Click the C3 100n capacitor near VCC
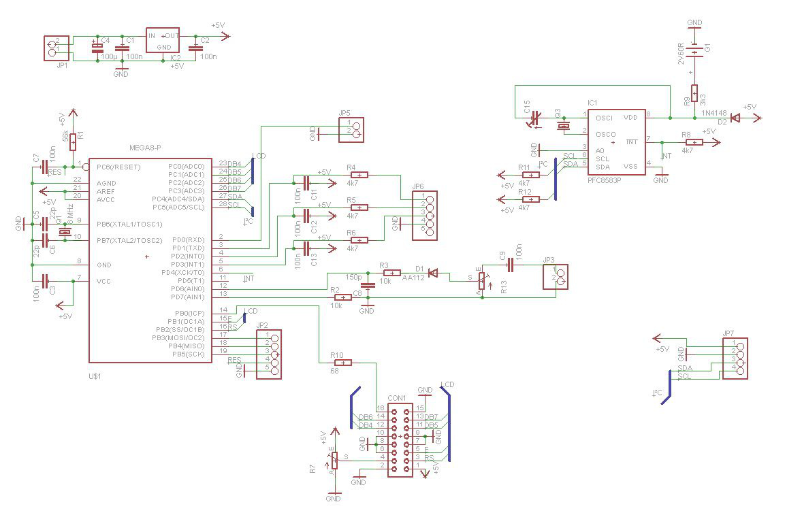 45,281
